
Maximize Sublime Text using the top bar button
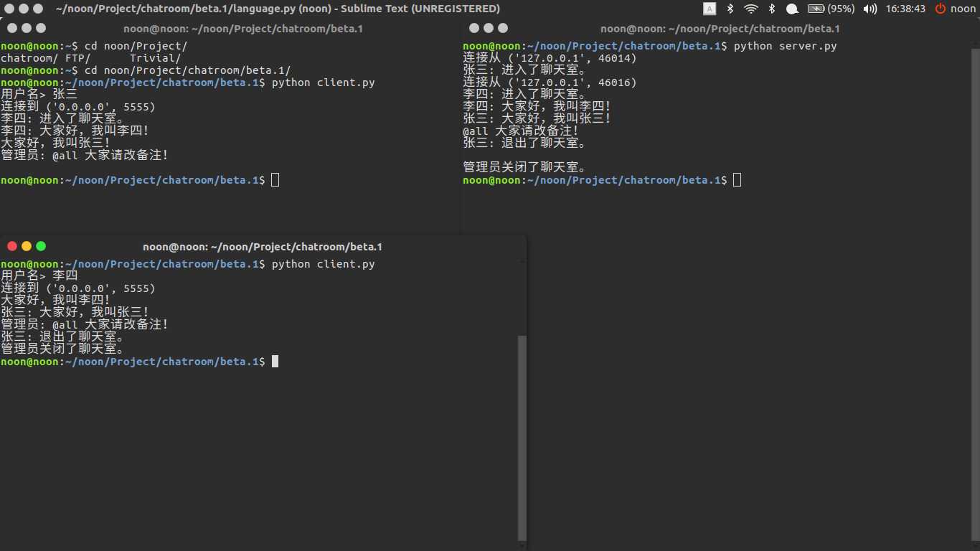click(39, 9)
